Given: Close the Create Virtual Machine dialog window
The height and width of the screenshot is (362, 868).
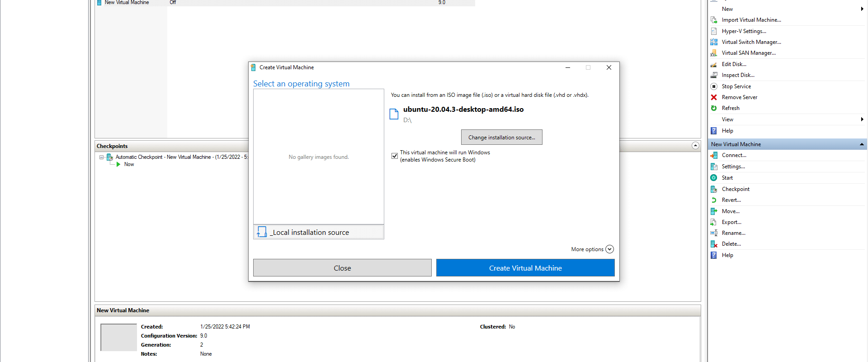Looking at the screenshot, I should pyautogui.click(x=609, y=67).
